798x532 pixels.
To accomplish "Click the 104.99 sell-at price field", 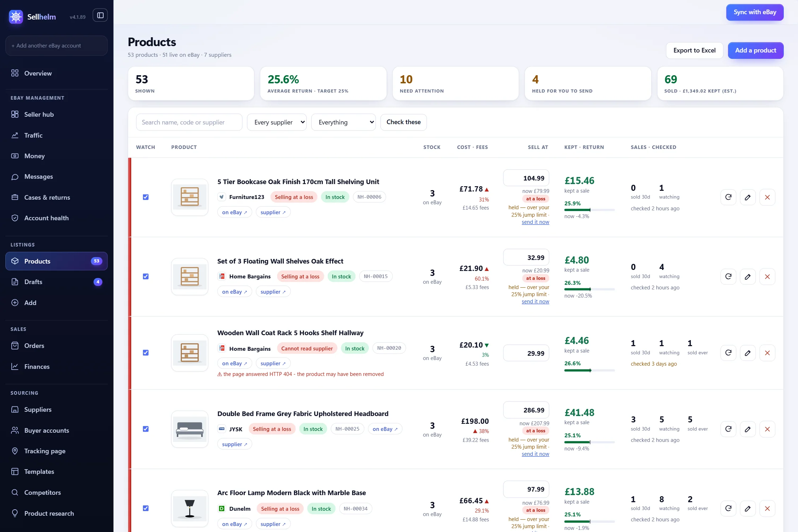I will click(x=526, y=178).
